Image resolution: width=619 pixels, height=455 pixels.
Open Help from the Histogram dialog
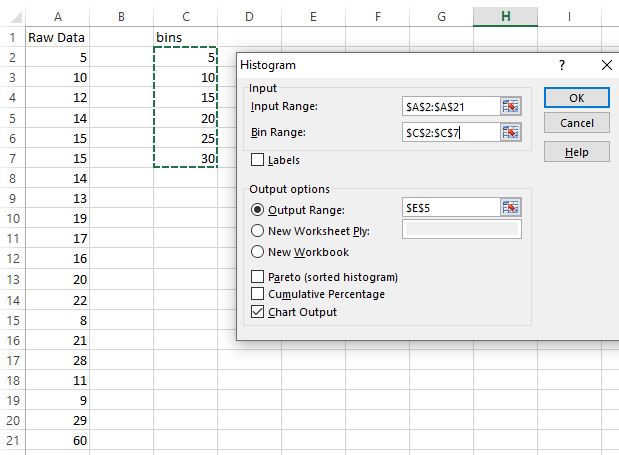tap(576, 152)
